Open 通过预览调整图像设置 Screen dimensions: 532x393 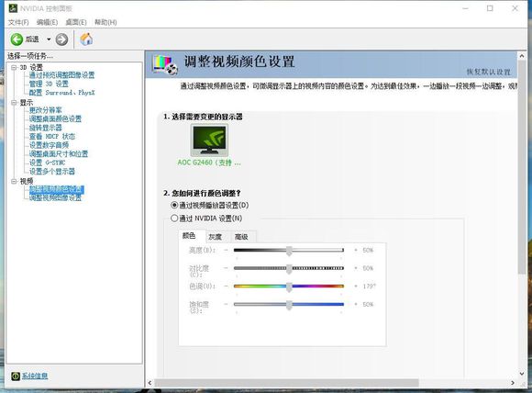click(x=61, y=75)
